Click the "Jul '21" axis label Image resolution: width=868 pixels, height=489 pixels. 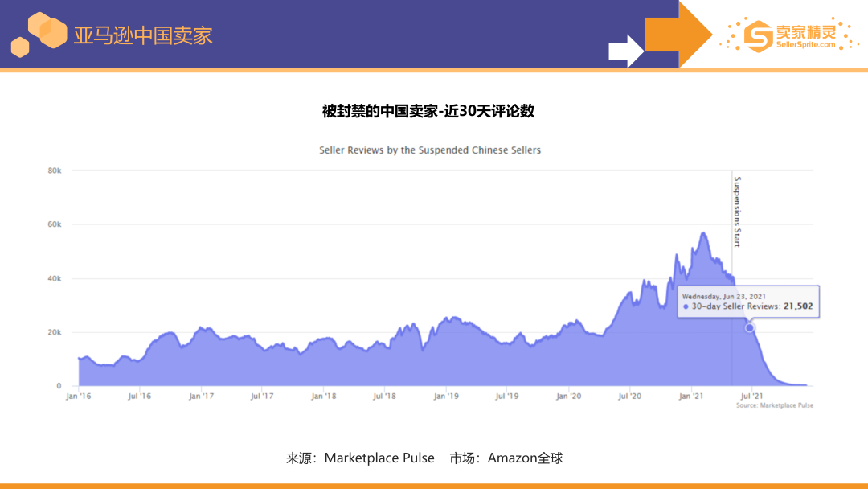point(751,396)
